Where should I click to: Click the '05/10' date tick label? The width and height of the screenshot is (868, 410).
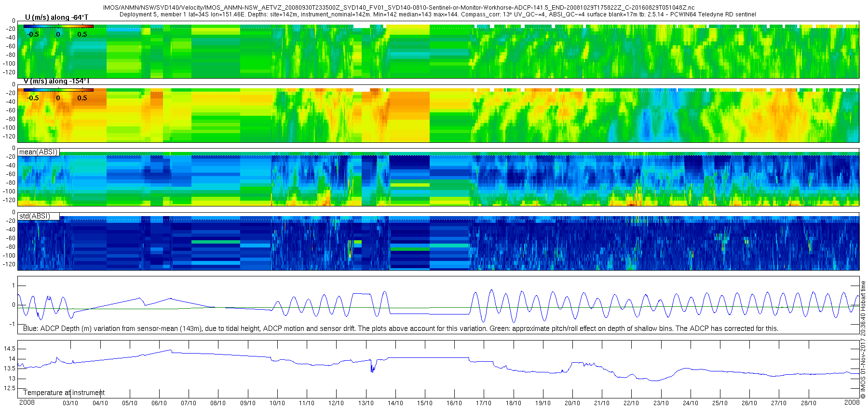pos(129,403)
